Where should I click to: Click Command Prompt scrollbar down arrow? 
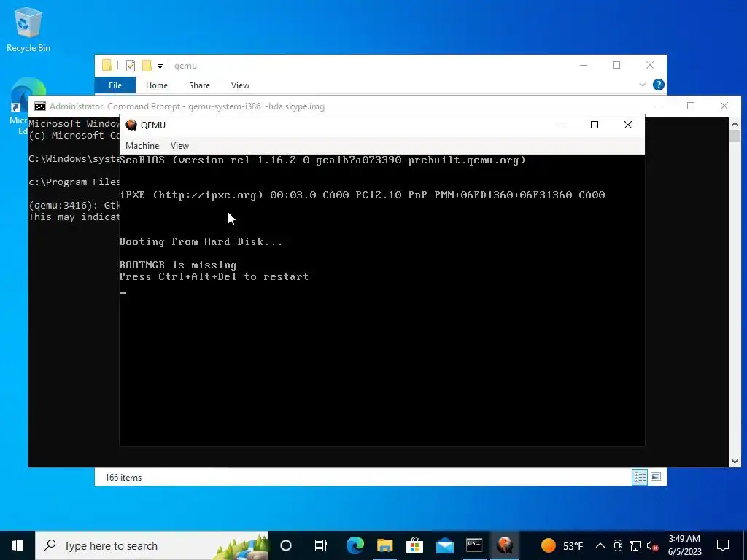(x=735, y=461)
